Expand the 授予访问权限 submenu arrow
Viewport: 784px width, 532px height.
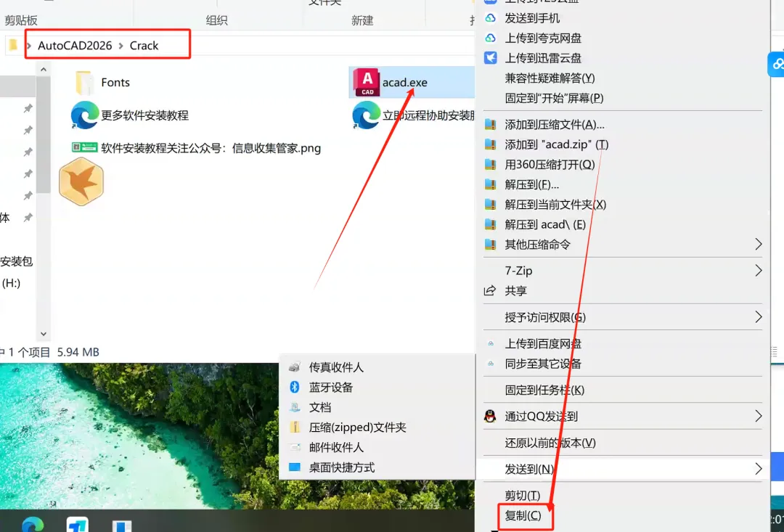759,317
